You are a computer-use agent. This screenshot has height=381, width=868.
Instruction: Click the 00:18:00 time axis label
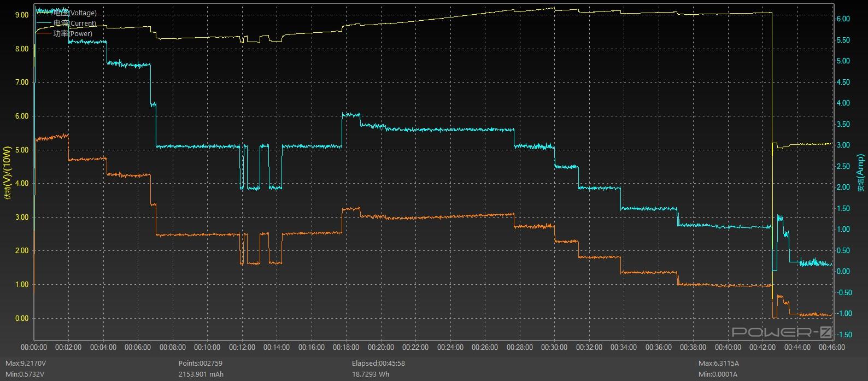point(346,348)
